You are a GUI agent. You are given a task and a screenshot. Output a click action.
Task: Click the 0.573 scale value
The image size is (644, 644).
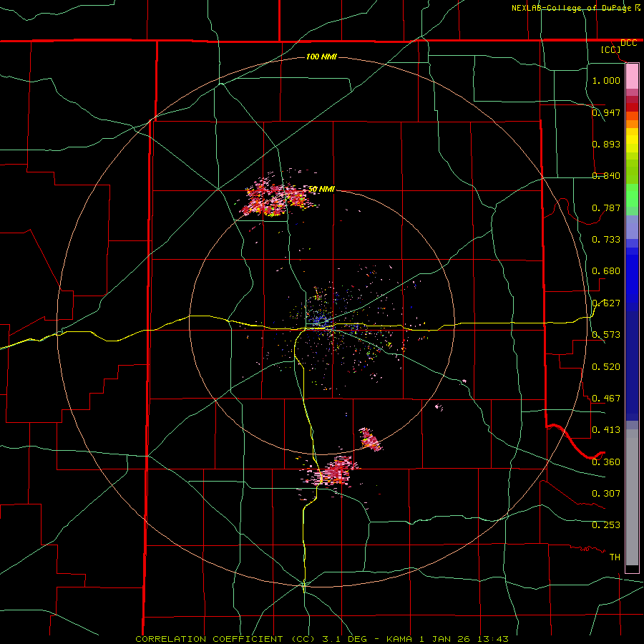(x=606, y=335)
